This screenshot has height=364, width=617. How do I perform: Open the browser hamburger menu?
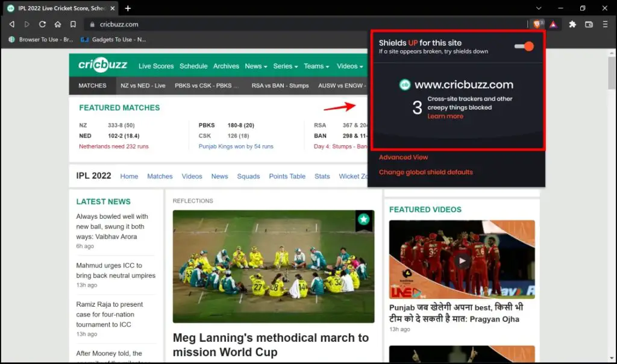tap(605, 24)
